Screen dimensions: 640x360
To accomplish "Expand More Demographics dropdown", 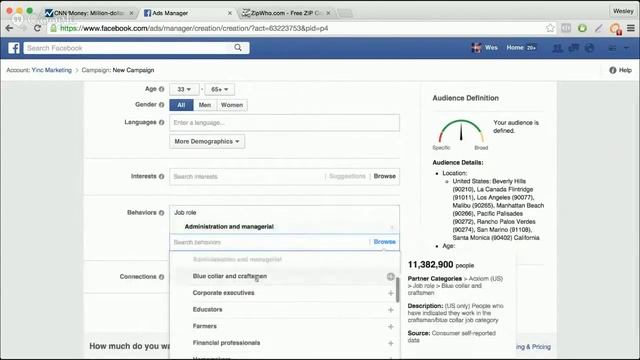I will click(207, 141).
